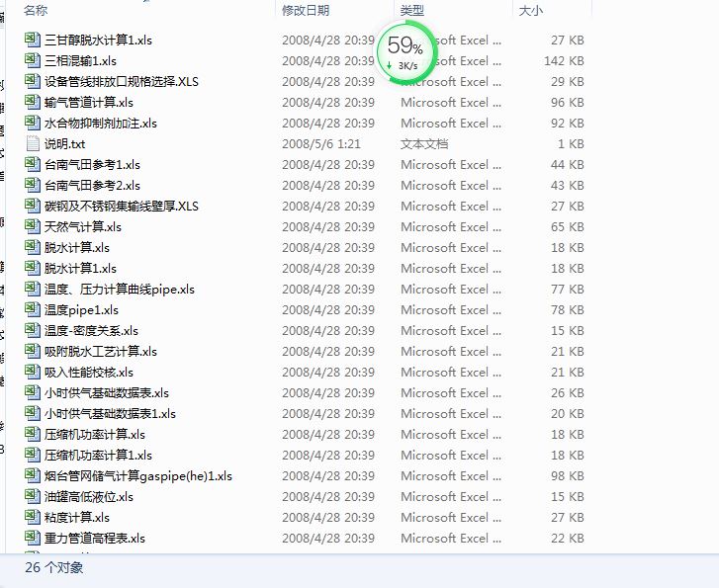Select file name 设备管线排放口规格选择.XLS
The image size is (719, 588).
point(122,81)
